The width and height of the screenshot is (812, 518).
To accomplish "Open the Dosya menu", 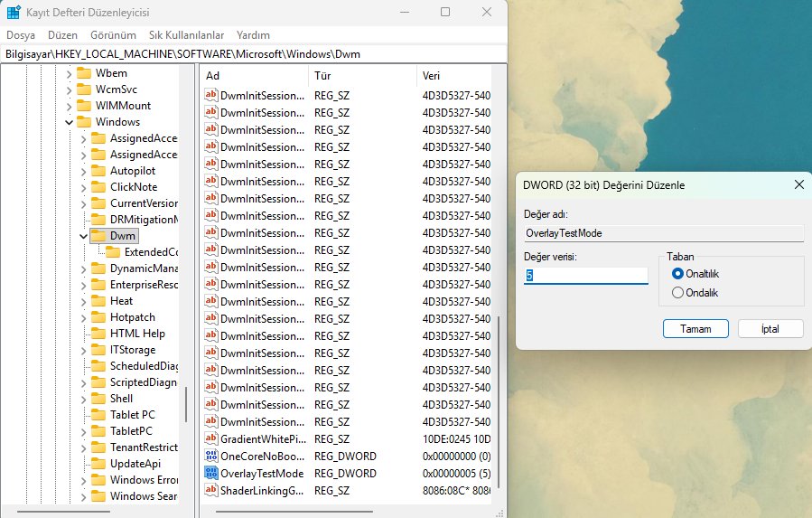I will (x=21, y=34).
